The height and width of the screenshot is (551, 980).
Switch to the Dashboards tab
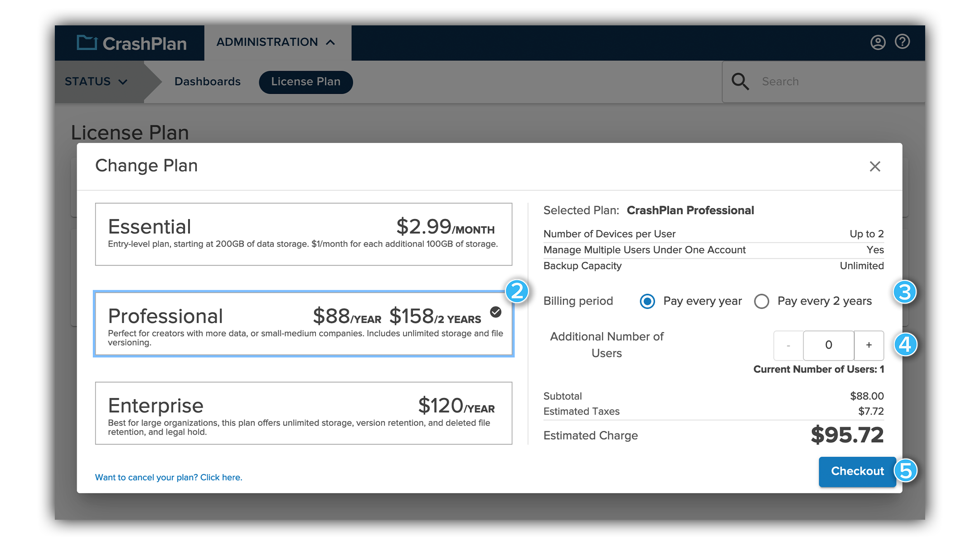(207, 82)
